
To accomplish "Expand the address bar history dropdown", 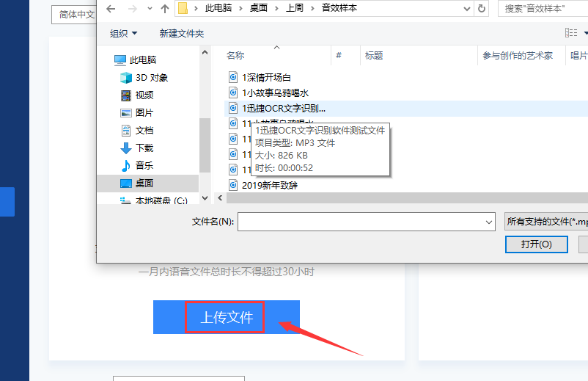I will point(466,8).
